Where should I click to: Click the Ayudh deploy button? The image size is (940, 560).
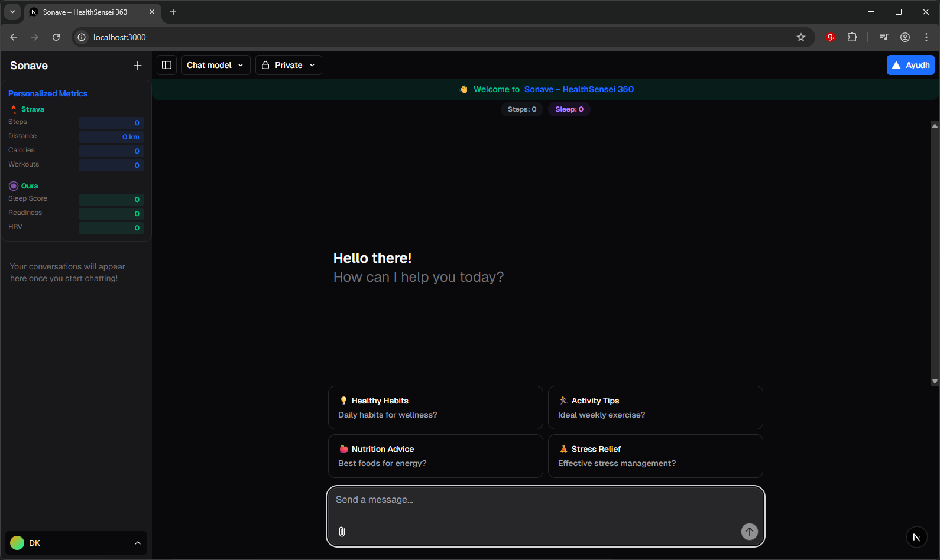pos(910,65)
